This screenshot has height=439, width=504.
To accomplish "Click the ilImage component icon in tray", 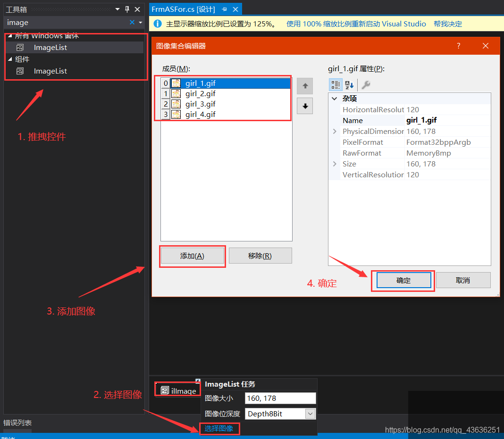I will click(x=165, y=390).
